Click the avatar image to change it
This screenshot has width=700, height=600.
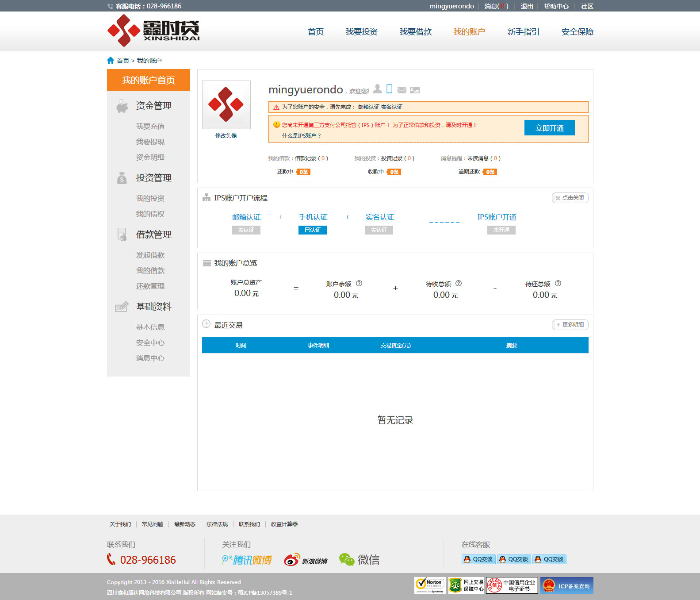point(226,105)
